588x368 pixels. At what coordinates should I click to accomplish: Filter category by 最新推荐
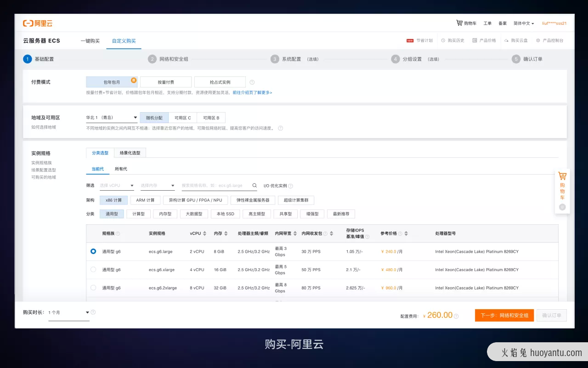point(341,214)
